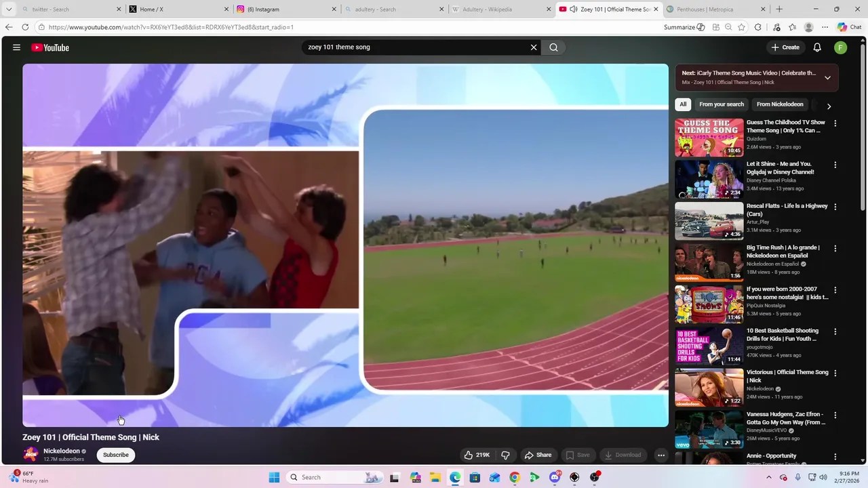The height and width of the screenshot is (488, 868).
Task: Select the From Nickelodeon chip
Action: 780,104
